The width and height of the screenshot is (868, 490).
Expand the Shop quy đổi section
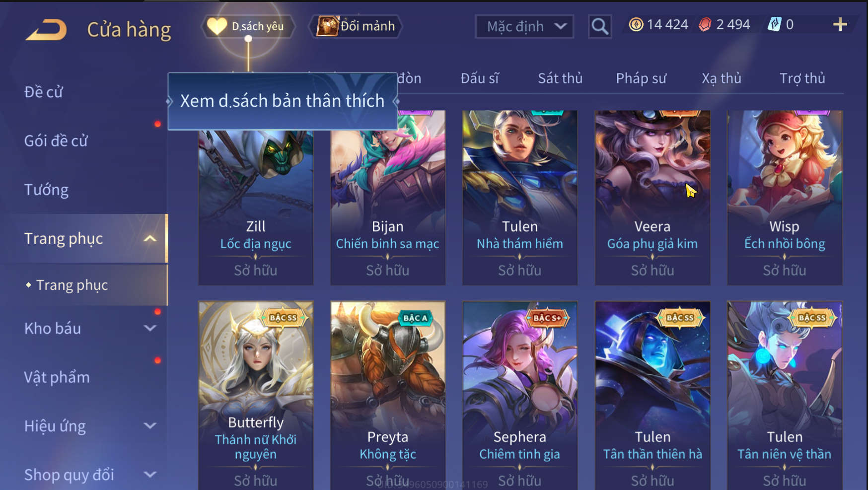point(150,475)
